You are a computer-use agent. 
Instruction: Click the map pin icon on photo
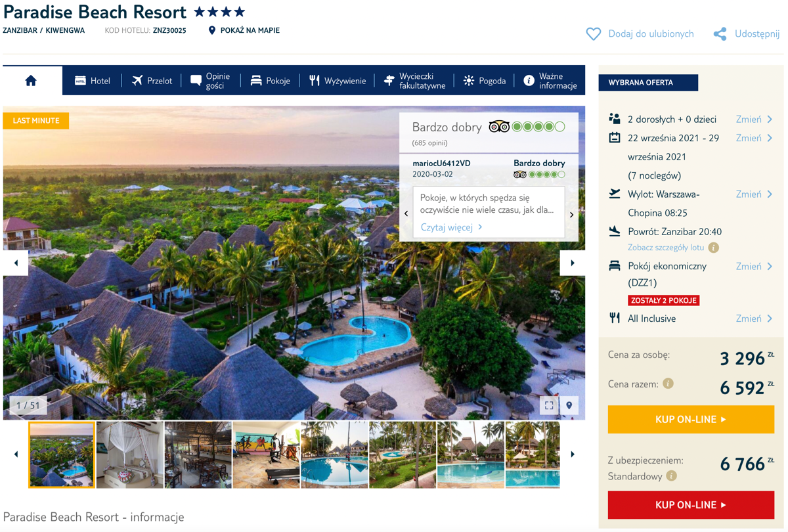point(569,405)
